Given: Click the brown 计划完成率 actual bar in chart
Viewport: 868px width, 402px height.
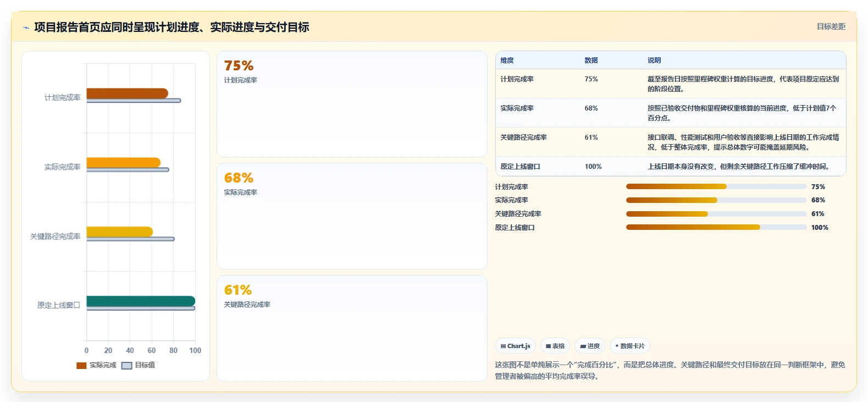Looking at the screenshot, I should 127,93.
